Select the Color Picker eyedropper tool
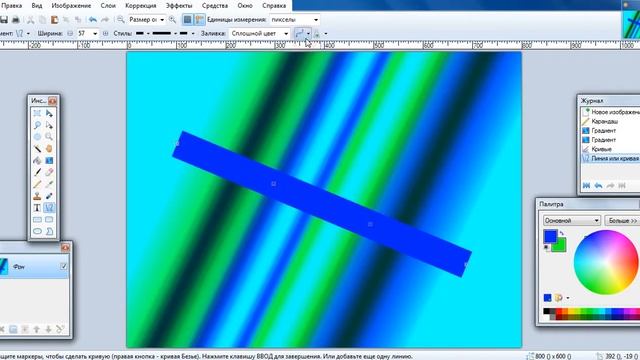Viewport: 640px width, 360px height. (x=49, y=184)
